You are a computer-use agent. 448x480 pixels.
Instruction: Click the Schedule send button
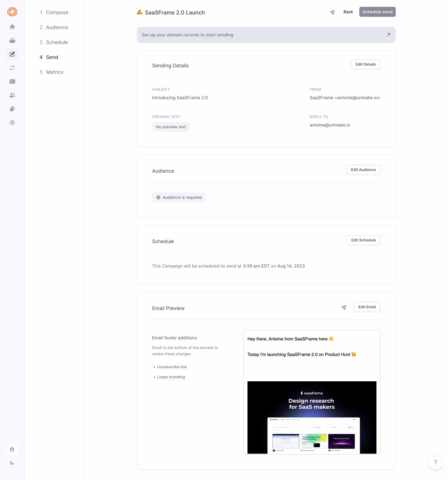point(377,12)
